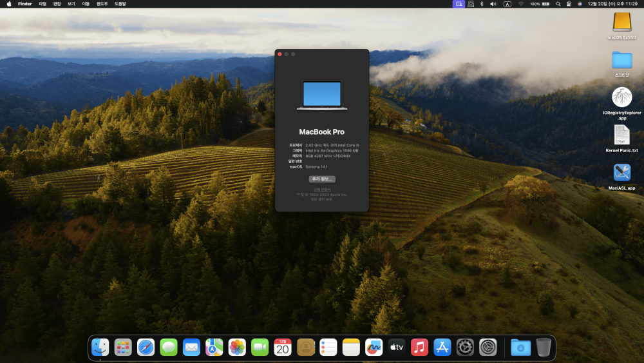Open the 규제 인증서 link
This screenshot has height=363, width=644.
click(322, 190)
